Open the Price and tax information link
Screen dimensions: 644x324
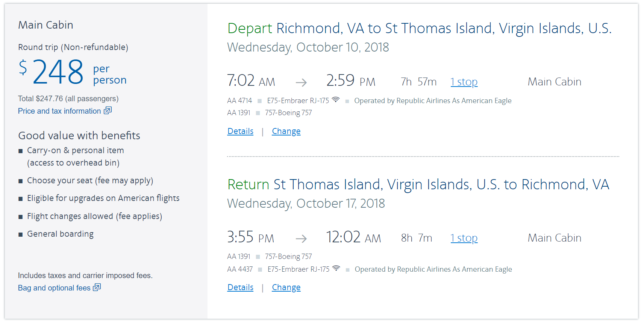click(59, 111)
